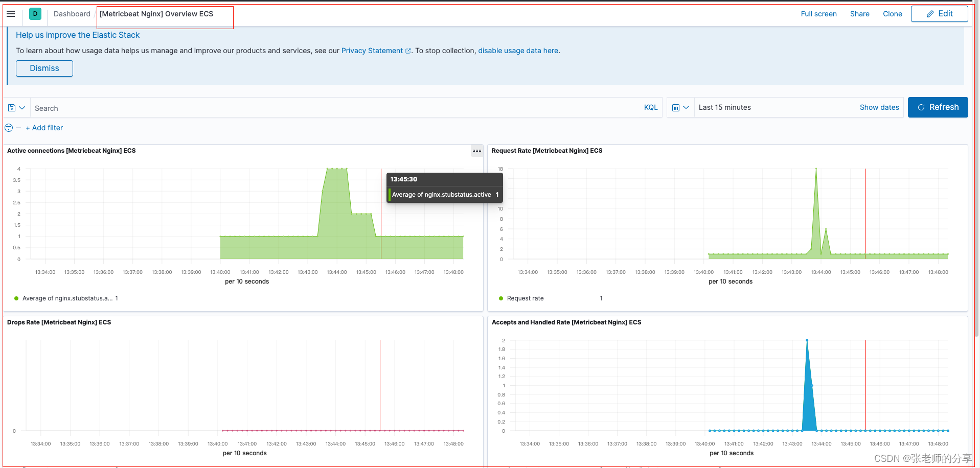
Task: Click Request Rate panel title
Action: coord(547,151)
